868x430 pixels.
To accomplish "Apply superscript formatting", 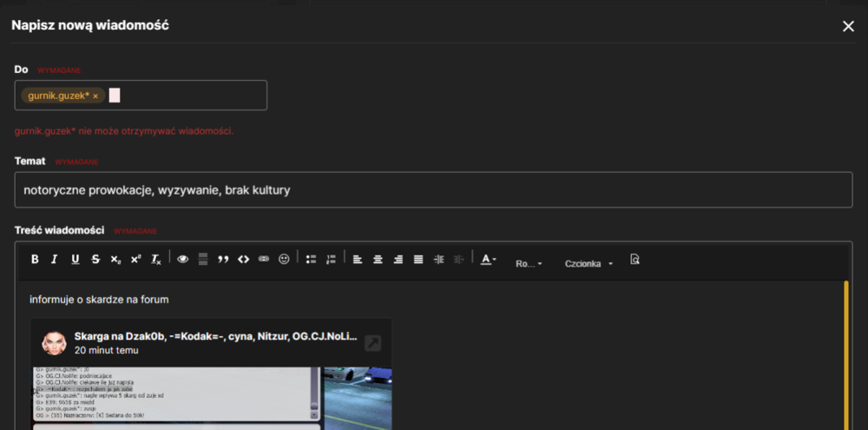I will [x=135, y=260].
